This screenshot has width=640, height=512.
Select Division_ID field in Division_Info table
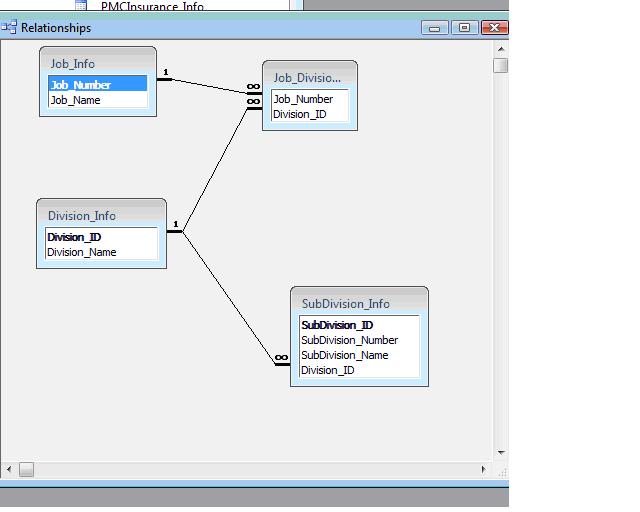101,237
